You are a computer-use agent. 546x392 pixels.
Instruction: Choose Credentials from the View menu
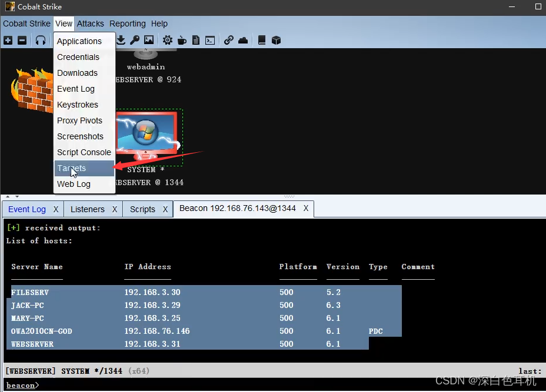pyautogui.click(x=84, y=57)
